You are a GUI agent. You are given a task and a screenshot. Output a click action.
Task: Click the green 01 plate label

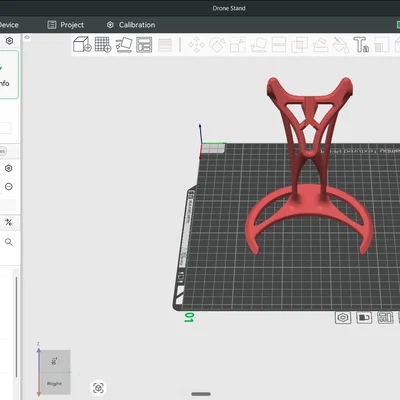pos(189,317)
